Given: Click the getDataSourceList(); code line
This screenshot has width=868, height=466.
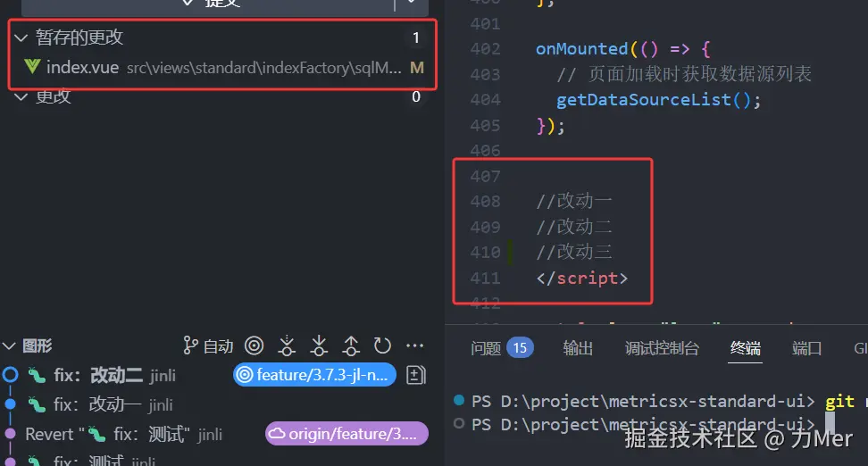Looking at the screenshot, I should [659, 100].
